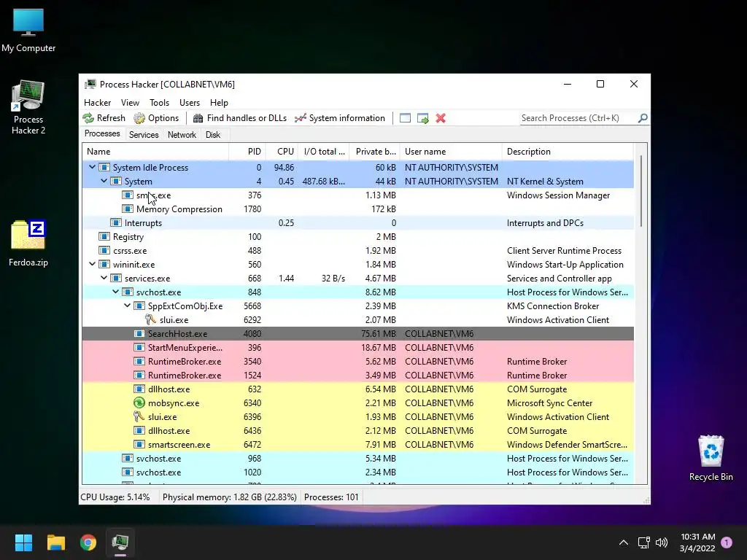Sort by Description column header
This screenshot has width=747, height=560.
568,152
